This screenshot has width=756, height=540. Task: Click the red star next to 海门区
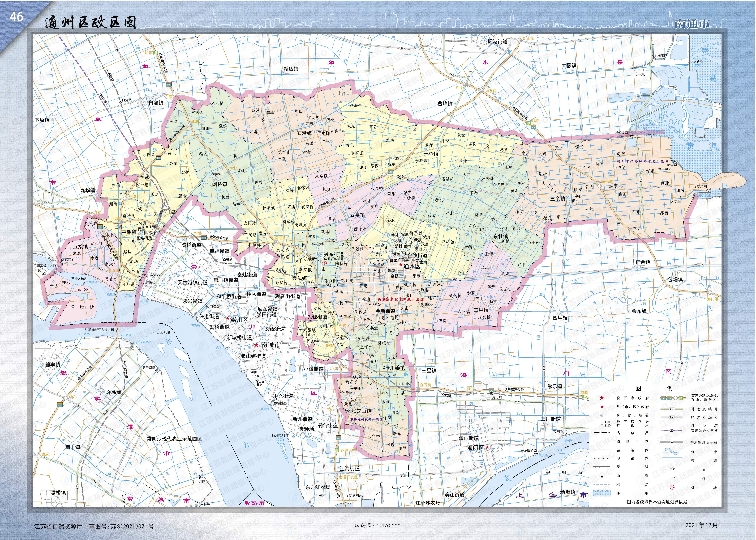487,448
